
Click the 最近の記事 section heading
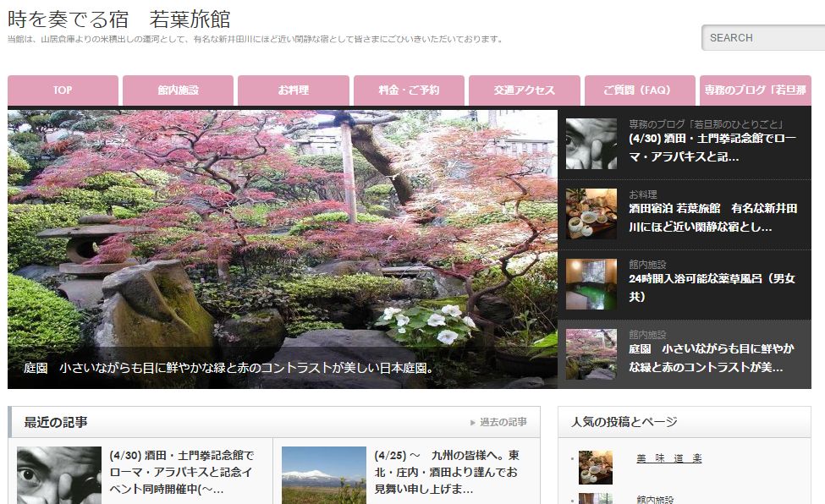[56, 422]
